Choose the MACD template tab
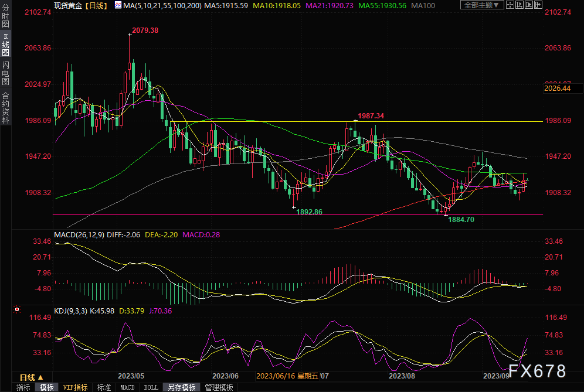The image size is (584, 392). pyautogui.click(x=127, y=387)
